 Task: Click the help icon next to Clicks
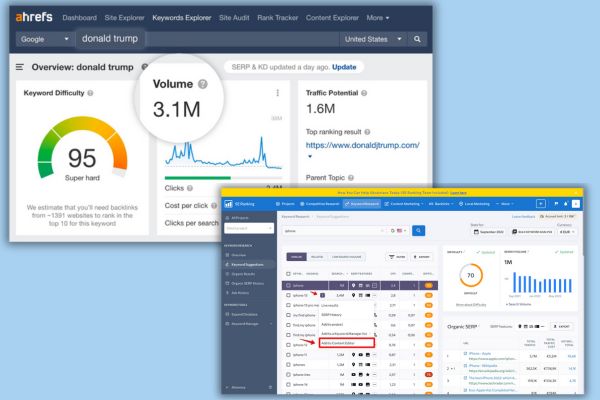pyautogui.click(x=190, y=188)
